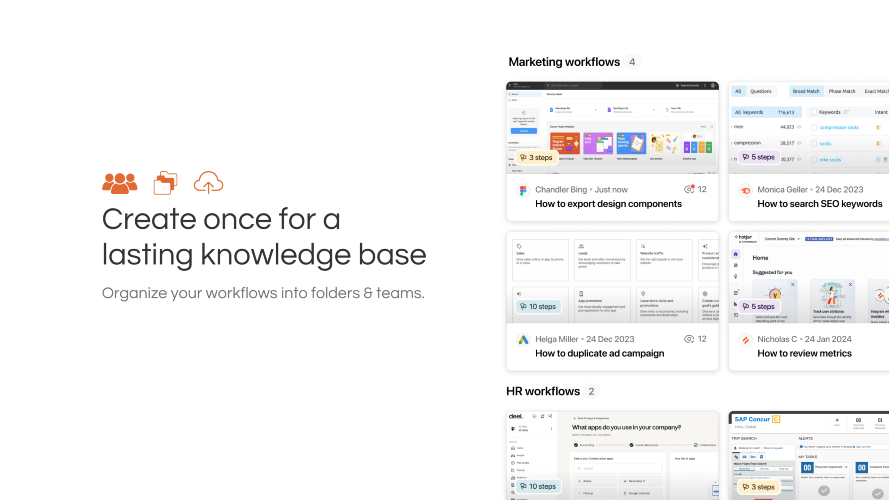This screenshot has width=889, height=500.
Task: Click the deel logo in HR card
Action: coord(515,416)
